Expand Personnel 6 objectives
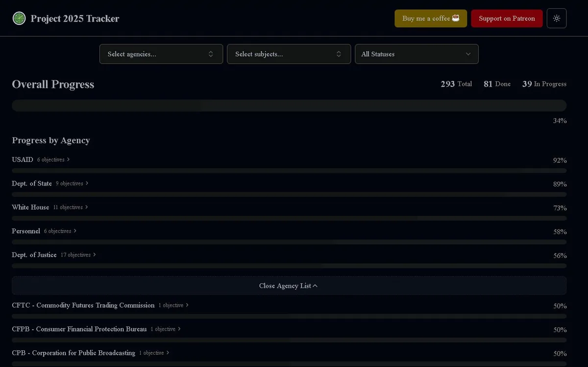This screenshot has height=367, width=588. pos(60,231)
